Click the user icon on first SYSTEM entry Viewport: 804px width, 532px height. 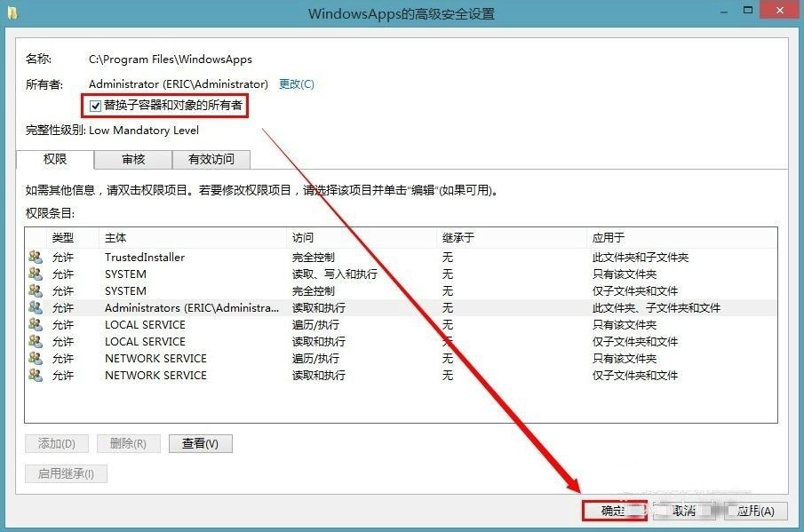pos(34,274)
